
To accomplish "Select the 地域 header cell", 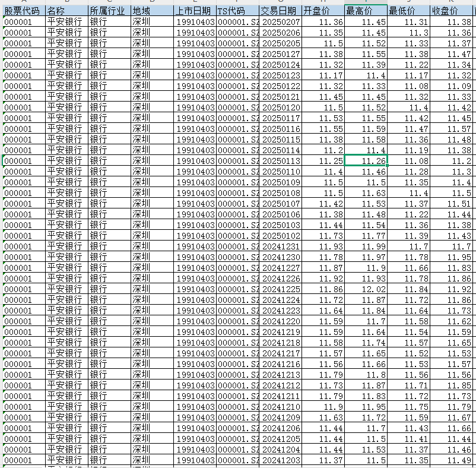I will [x=153, y=11].
